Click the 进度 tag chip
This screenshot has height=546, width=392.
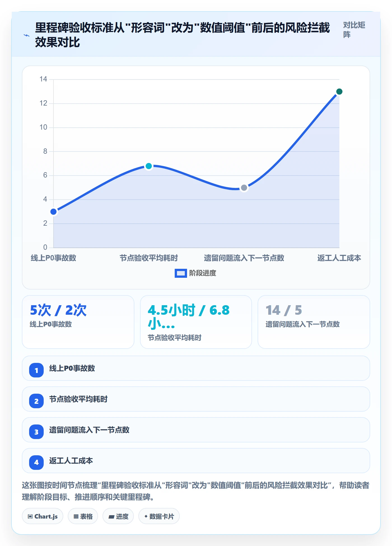point(118,516)
